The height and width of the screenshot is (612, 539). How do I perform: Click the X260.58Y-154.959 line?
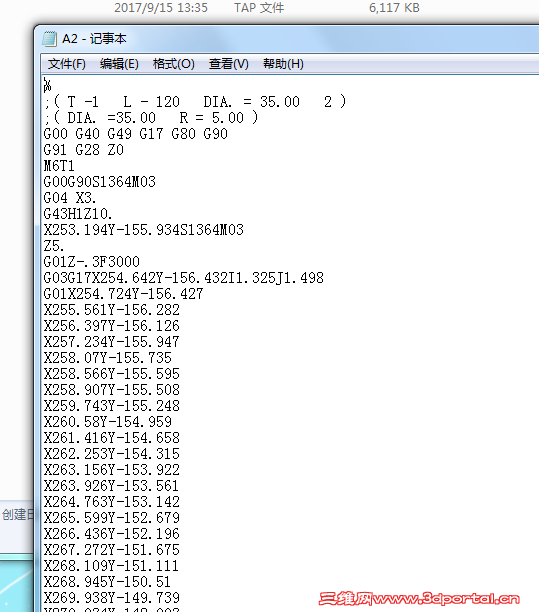[108, 422]
